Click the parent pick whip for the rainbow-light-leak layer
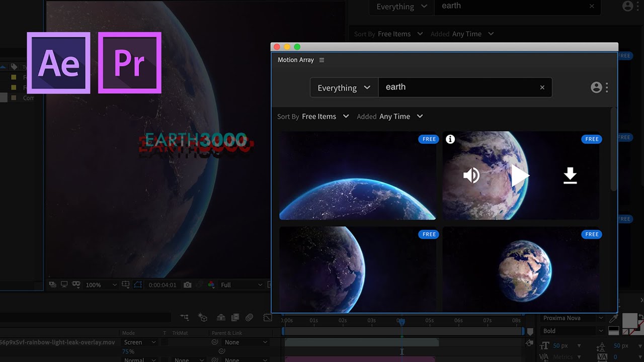Viewport: 644px width, 362px height. click(215, 342)
